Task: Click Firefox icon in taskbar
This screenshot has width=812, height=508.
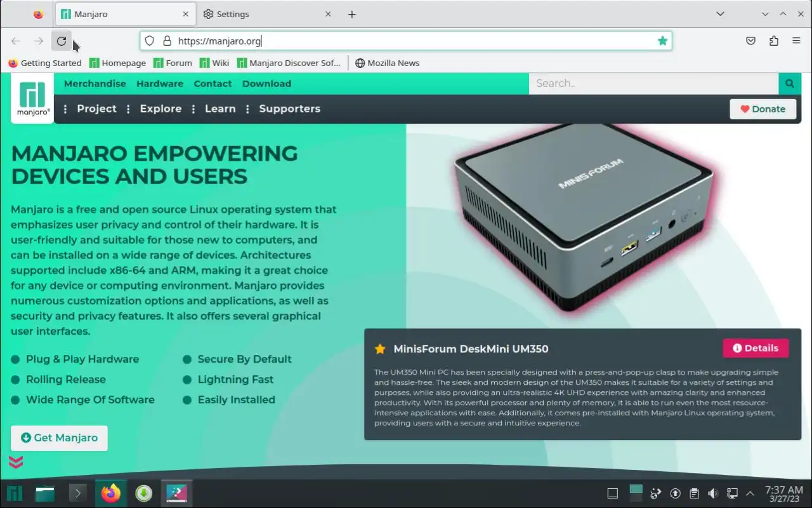Action: point(110,493)
